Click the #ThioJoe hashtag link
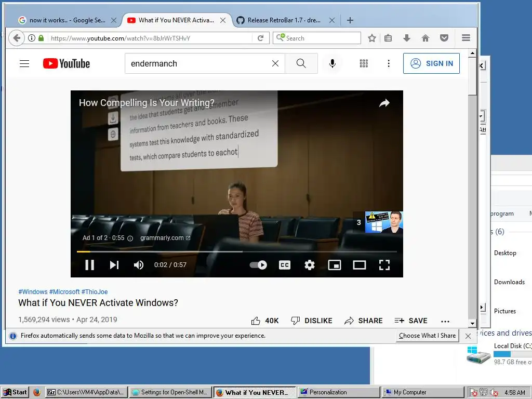This screenshot has width=532, height=399. pyautogui.click(x=95, y=292)
